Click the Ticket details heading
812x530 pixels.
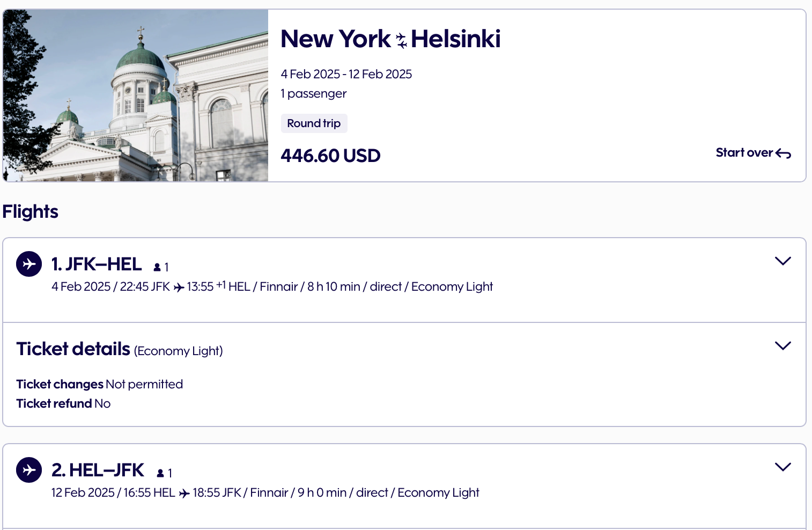(73, 349)
